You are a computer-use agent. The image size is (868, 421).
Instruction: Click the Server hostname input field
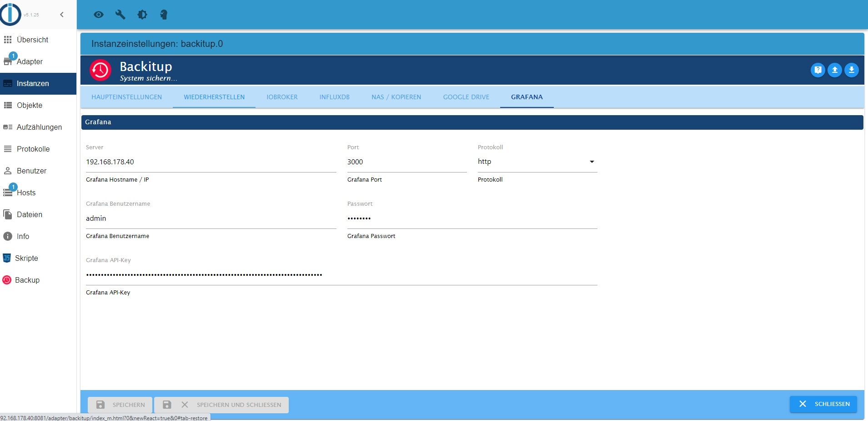coord(211,162)
